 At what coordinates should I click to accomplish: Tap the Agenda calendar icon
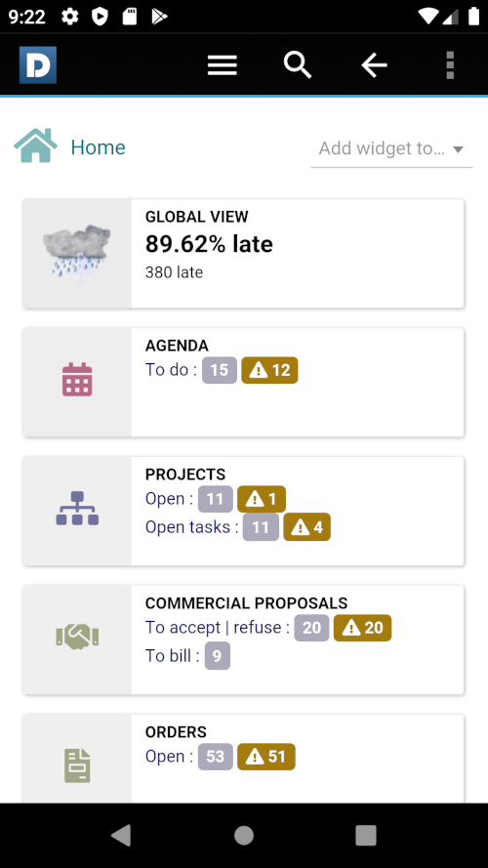(77, 379)
